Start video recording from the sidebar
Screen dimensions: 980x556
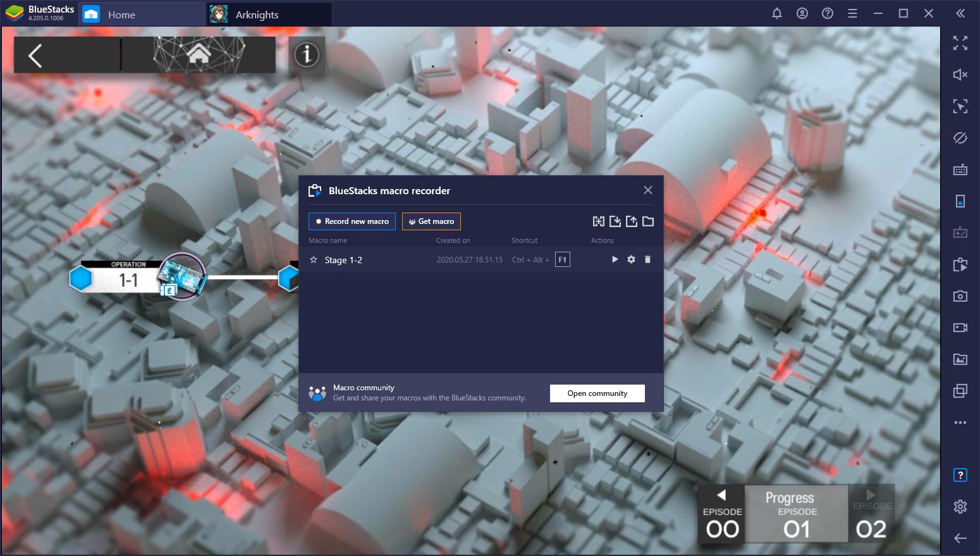tap(960, 328)
